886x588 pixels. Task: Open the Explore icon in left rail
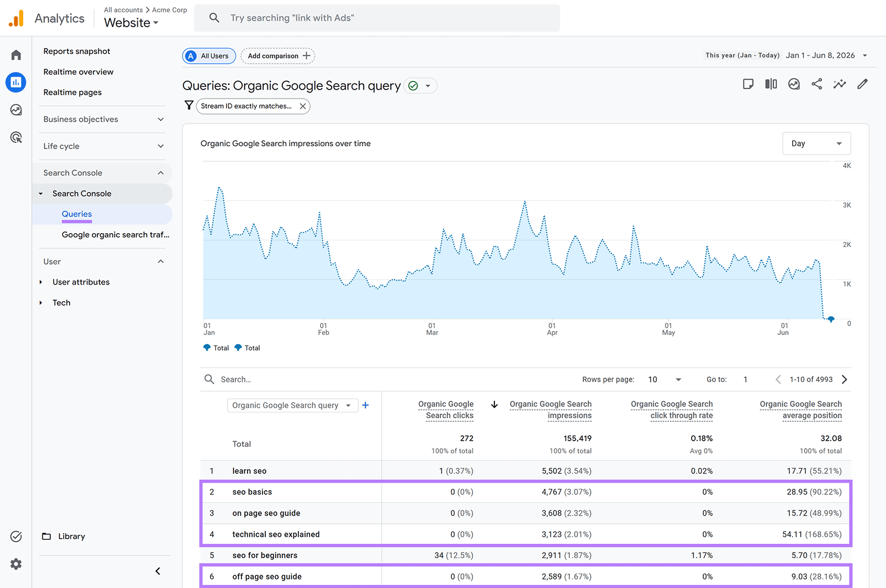tap(16, 110)
